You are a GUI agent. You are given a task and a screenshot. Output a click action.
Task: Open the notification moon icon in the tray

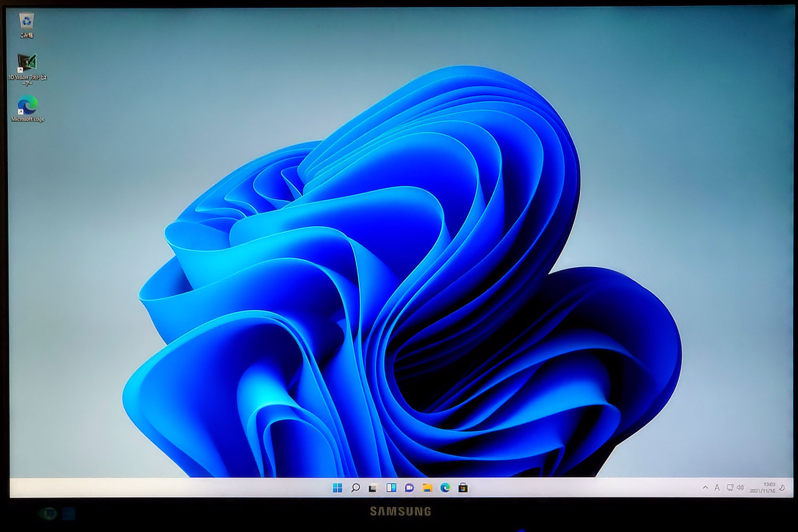click(x=783, y=487)
